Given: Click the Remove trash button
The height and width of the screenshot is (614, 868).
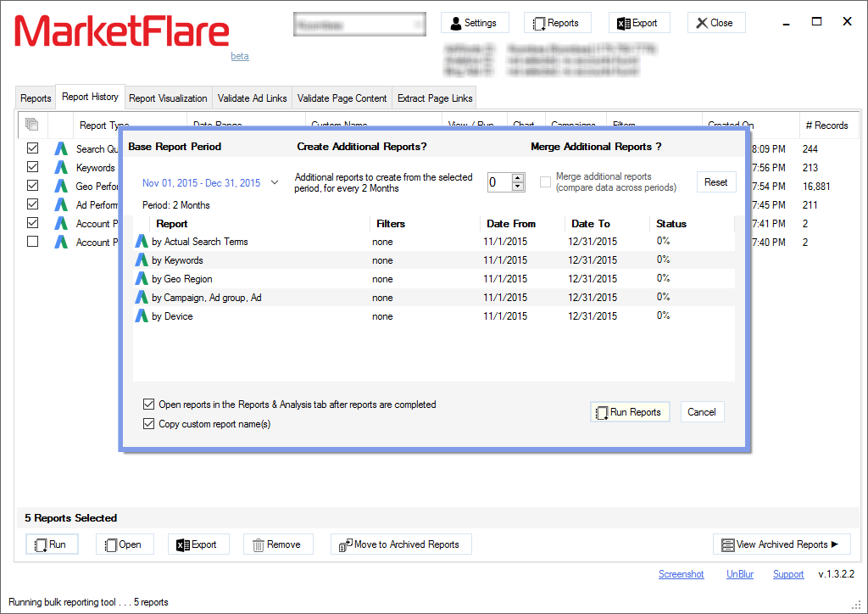Looking at the screenshot, I should pyautogui.click(x=278, y=544).
